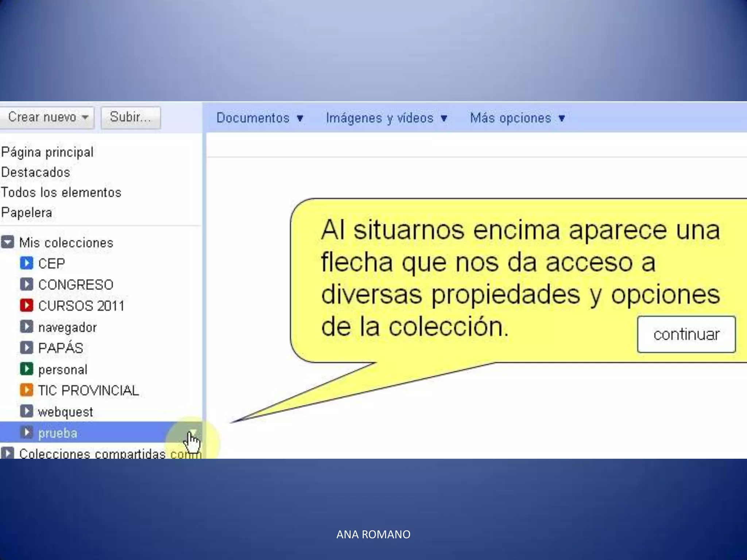Click the blue CEP collection icon
Viewport: 747px width, 560px height.
coord(26,263)
